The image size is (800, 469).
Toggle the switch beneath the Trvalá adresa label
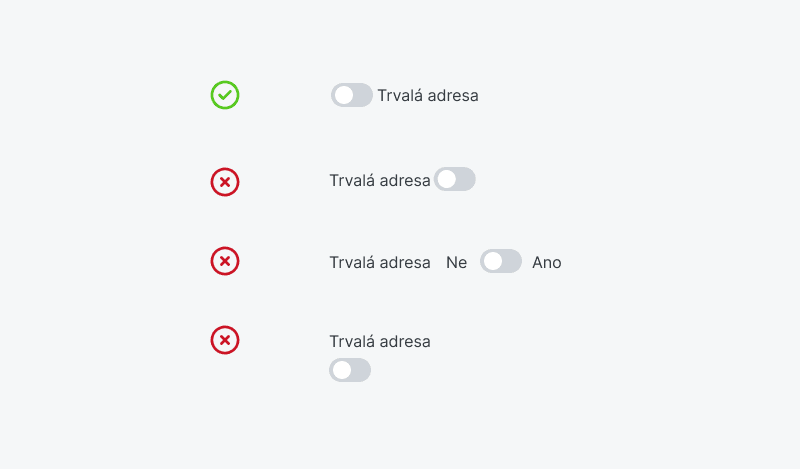[x=350, y=370]
